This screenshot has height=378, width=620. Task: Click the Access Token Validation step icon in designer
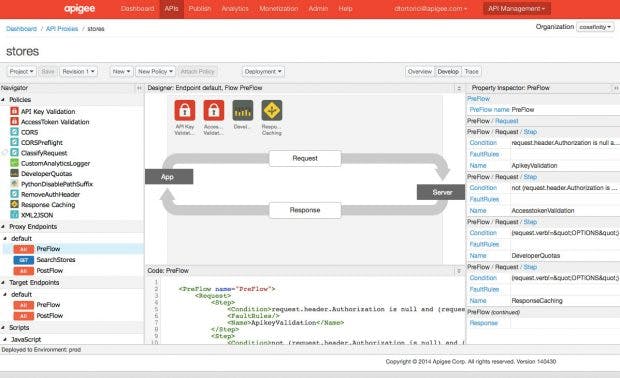point(214,110)
